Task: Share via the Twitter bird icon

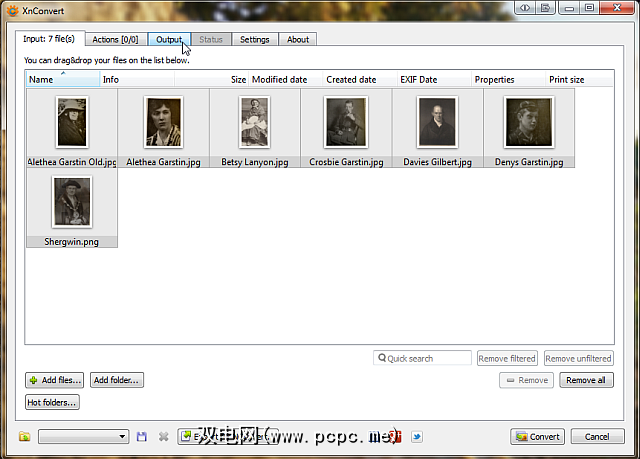Action: (x=417, y=437)
